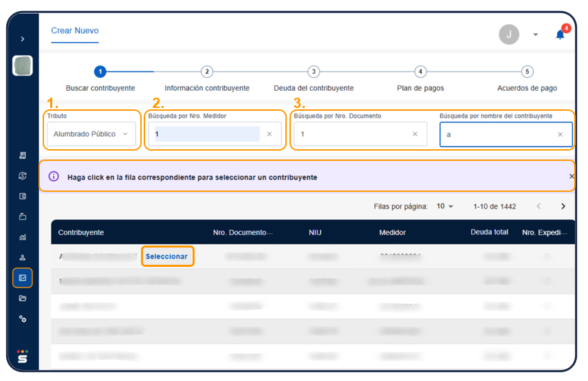The image size is (588, 381).
Task: Expand the sidebar with the top chevron
Action: pos(23,39)
